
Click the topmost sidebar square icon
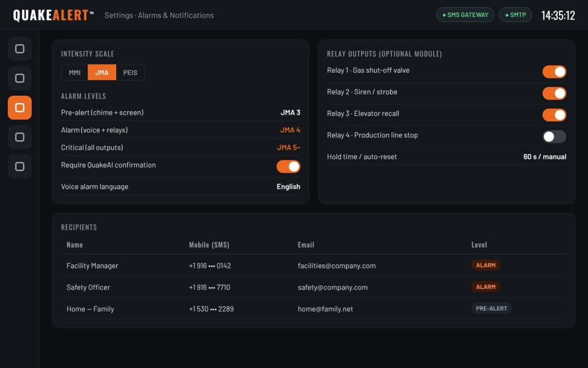pyautogui.click(x=20, y=49)
